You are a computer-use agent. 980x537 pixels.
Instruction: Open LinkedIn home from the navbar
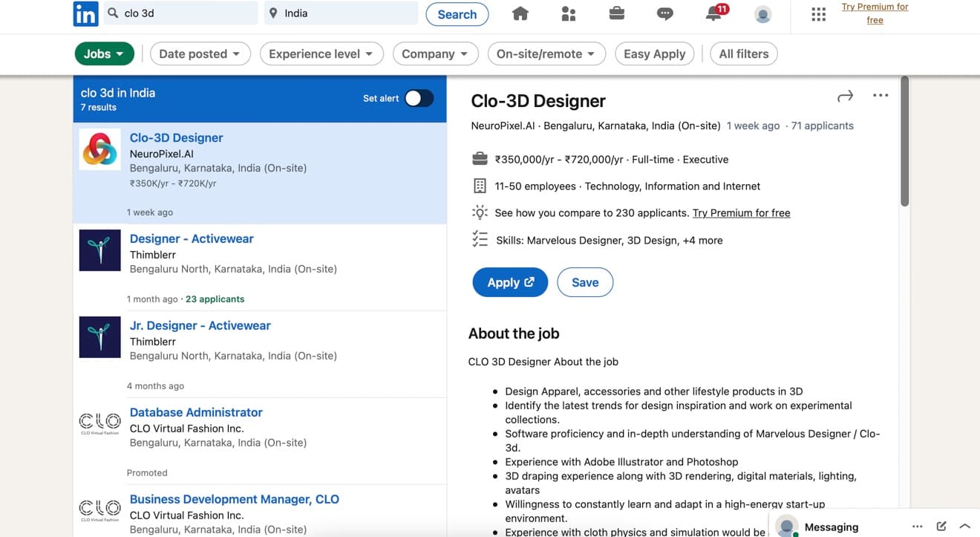click(520, 13)
